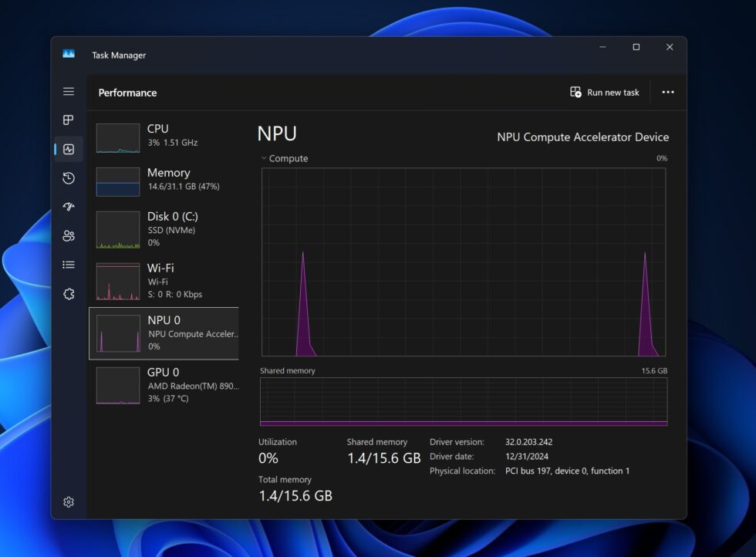Click the Shared memory usage graph
Image resolution: width=756 pixels, height=557 pixels.
coord(463,401)
